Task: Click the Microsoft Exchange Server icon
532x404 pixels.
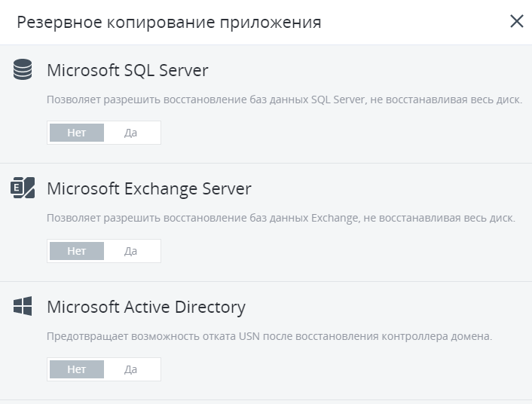Action: (x=23, y=188)
